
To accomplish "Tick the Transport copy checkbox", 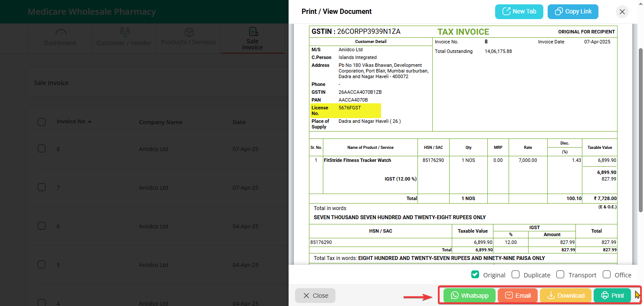I will (560, 275).
